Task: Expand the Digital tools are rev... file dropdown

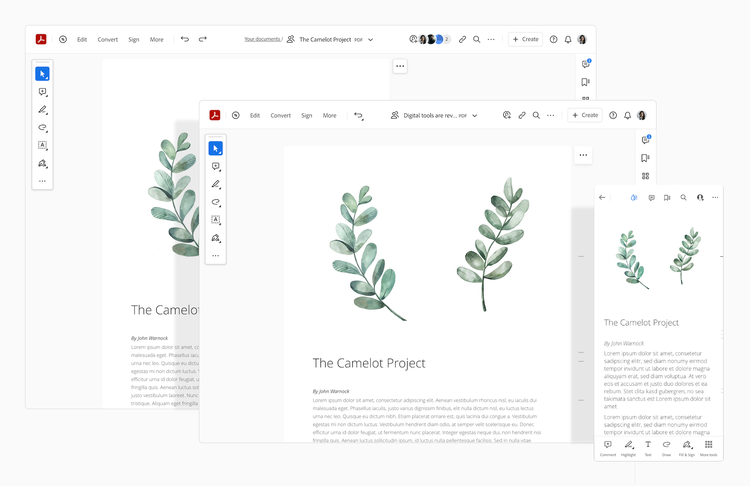Action: coord(474,115)
